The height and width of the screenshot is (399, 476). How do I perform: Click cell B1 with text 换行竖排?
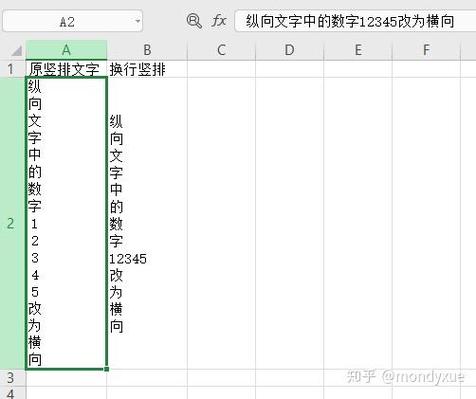pos(147,69)
